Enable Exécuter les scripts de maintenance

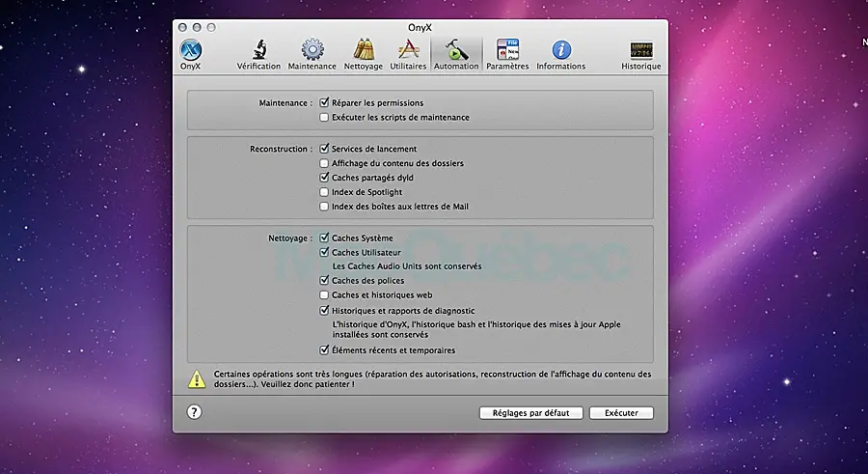(324, 118)
